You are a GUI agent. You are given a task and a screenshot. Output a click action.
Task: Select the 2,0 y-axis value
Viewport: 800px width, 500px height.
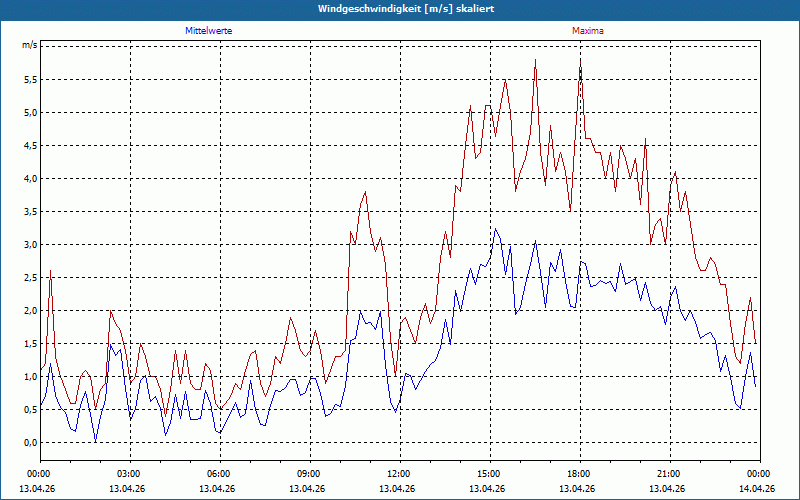[31, 311]
